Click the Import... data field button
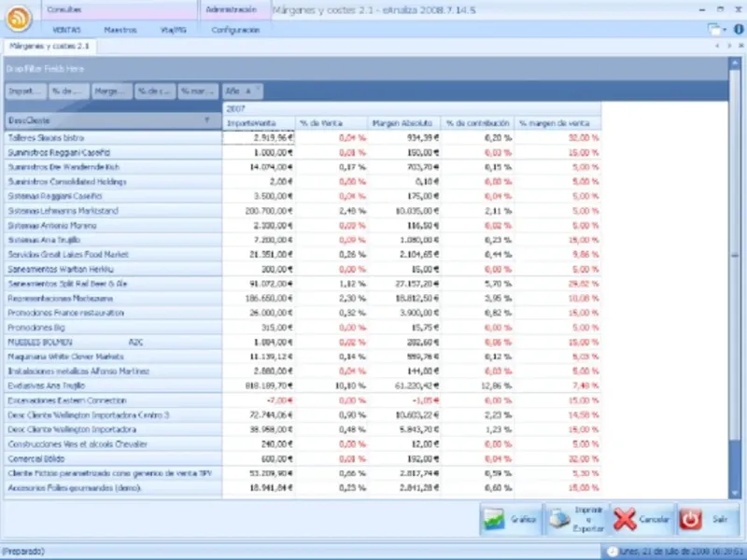The width and height of the screenshot is (747, 560). [x=26, y=91]
